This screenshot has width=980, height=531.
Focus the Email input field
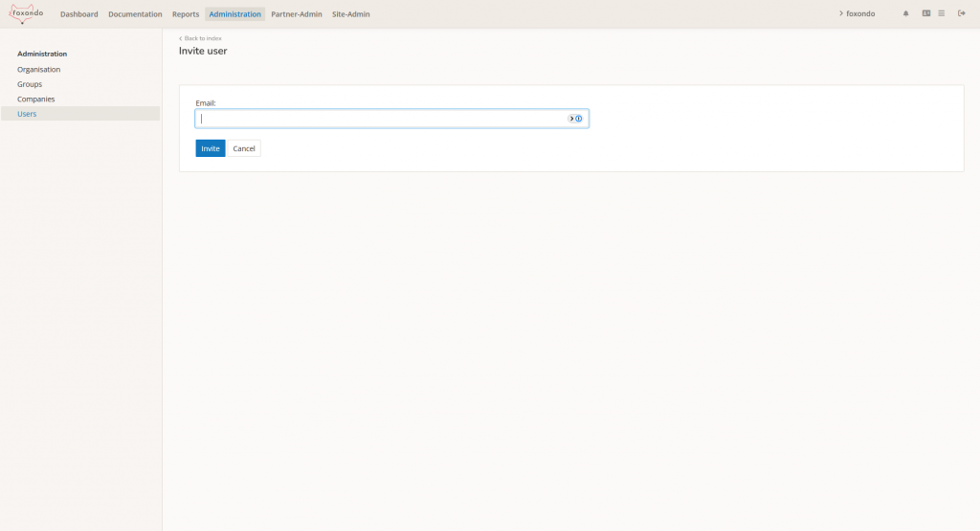coord(391,119)
